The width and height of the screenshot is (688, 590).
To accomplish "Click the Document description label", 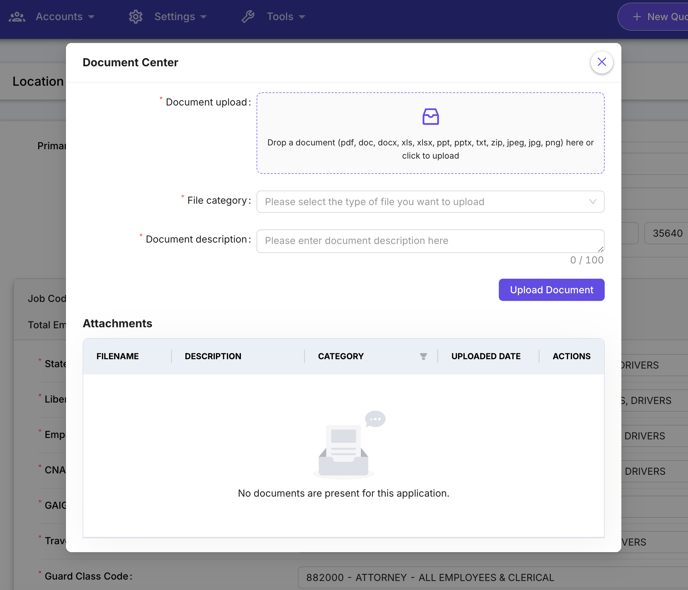I will click(x=198, y=240).
